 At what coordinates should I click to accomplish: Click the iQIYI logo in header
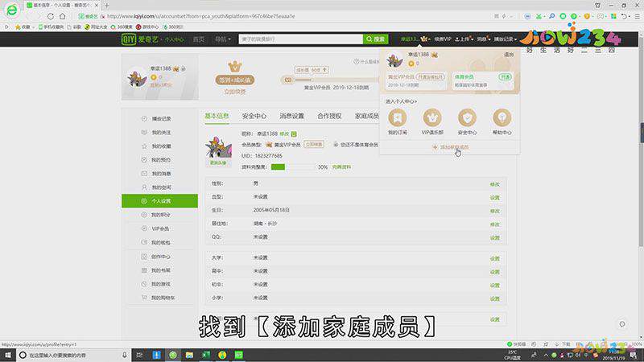(139, 39)
